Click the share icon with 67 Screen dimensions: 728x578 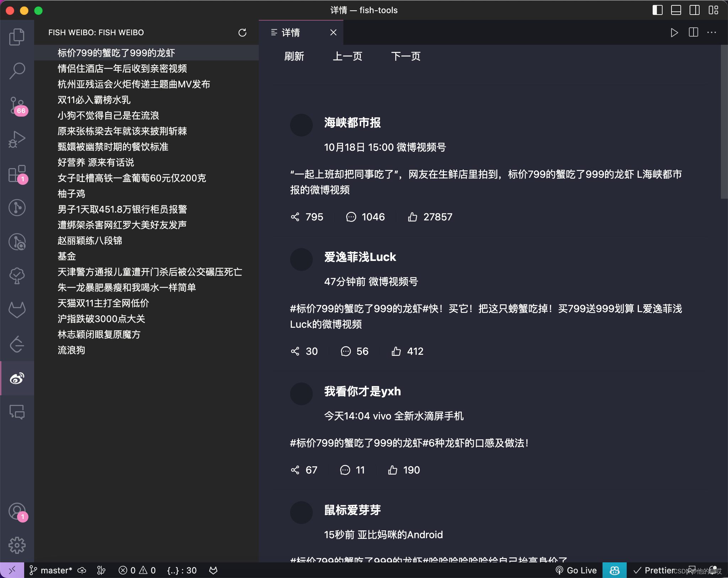(295, 470)
